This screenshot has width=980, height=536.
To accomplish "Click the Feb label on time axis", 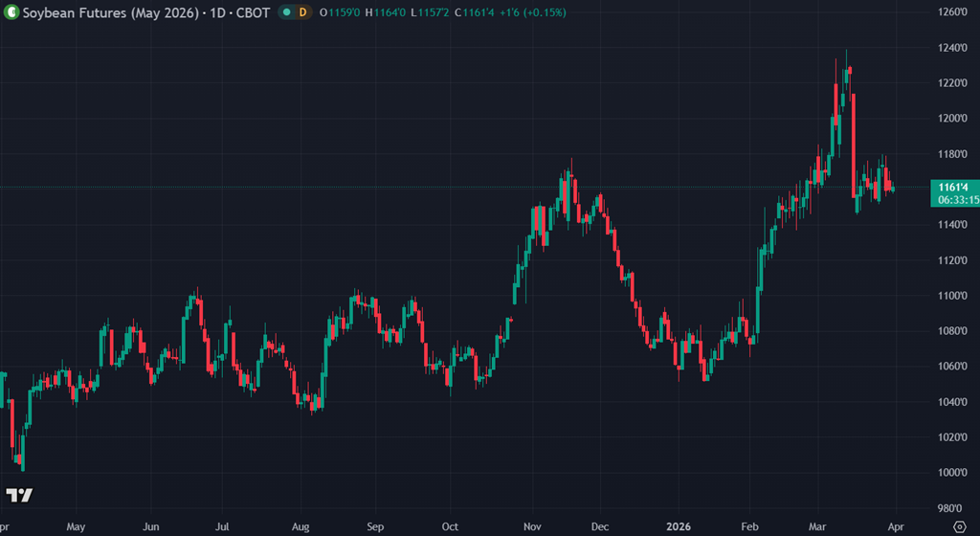I will click(x=749, y=526).
